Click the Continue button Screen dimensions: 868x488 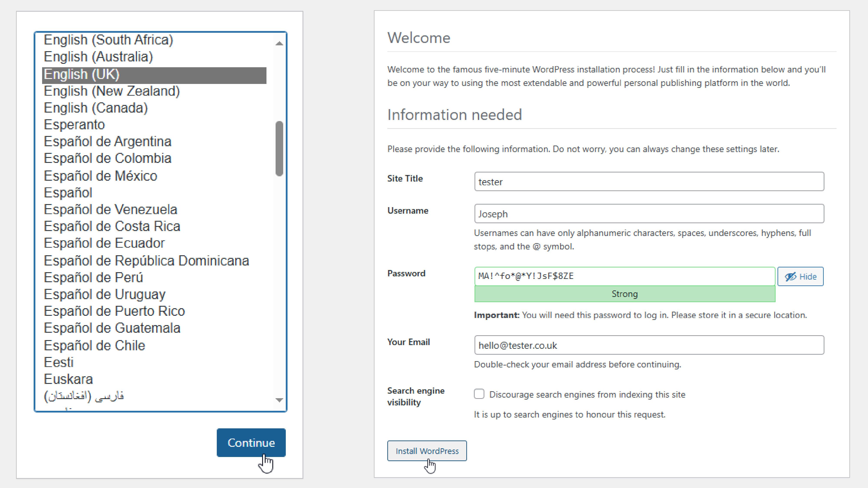(251, 442)
